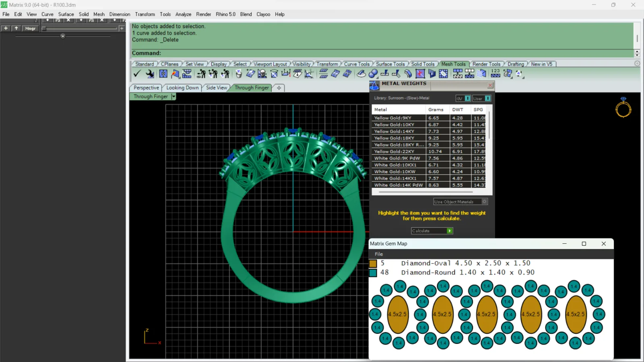Click the gold ring icon in viewport corner

623,107
